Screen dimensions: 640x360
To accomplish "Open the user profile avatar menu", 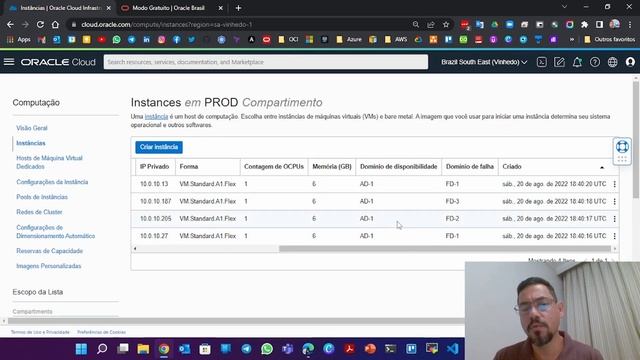I will (x=630, y=62).
